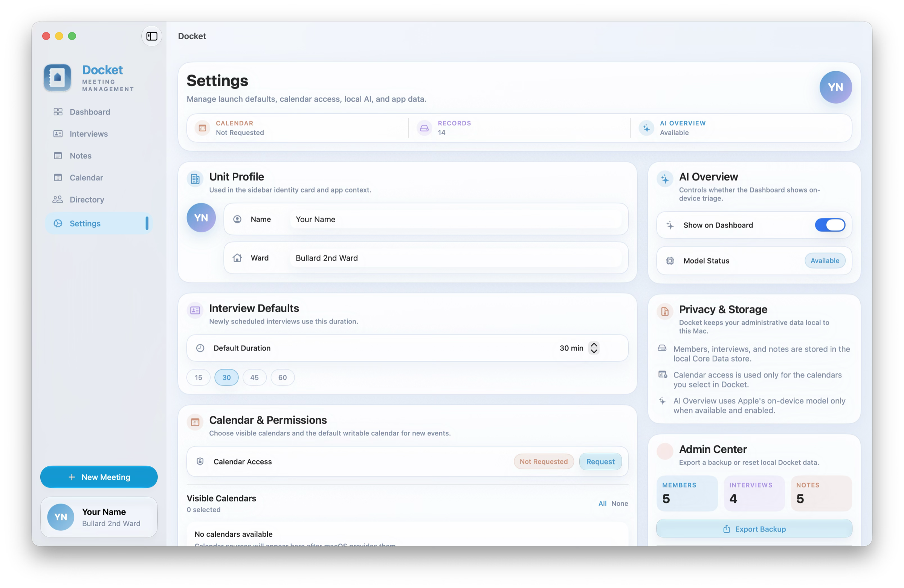Image resolution: width=904 pixels, height=588 pixels.
Task: Click the Notes count tile
Action: coord(822,493)
